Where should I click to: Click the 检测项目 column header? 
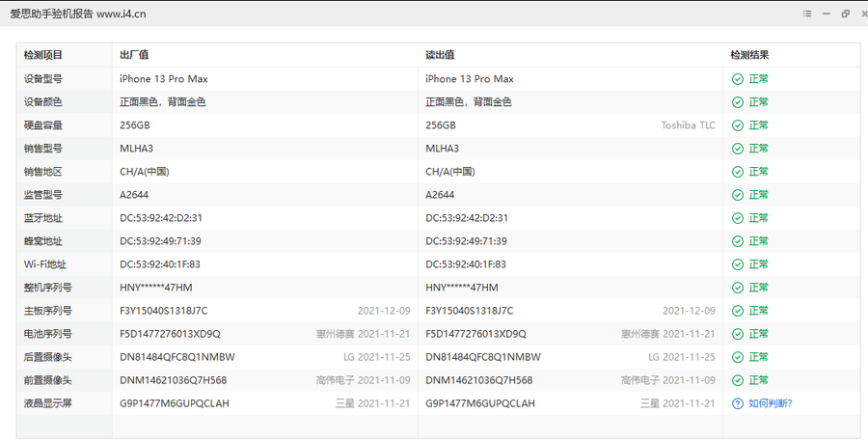[43, 55]
